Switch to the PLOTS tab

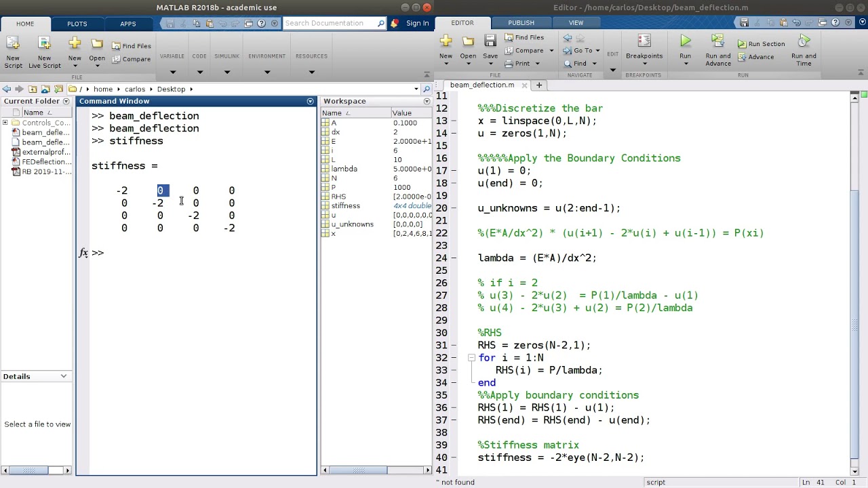[x=77, y=24]
